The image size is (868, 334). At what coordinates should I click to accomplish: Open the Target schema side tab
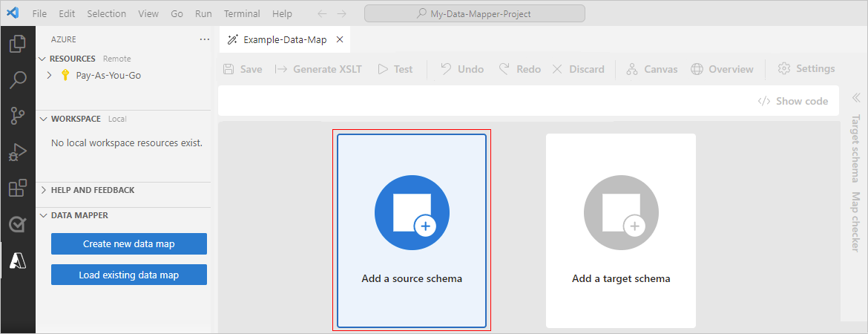pos(856,149)
